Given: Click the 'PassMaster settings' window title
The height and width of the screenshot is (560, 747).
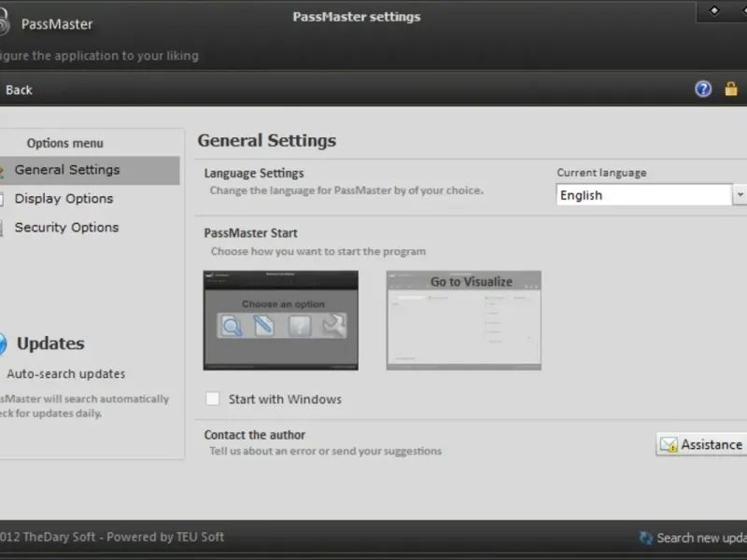Looking at the screenshot, I should [357, 17].
